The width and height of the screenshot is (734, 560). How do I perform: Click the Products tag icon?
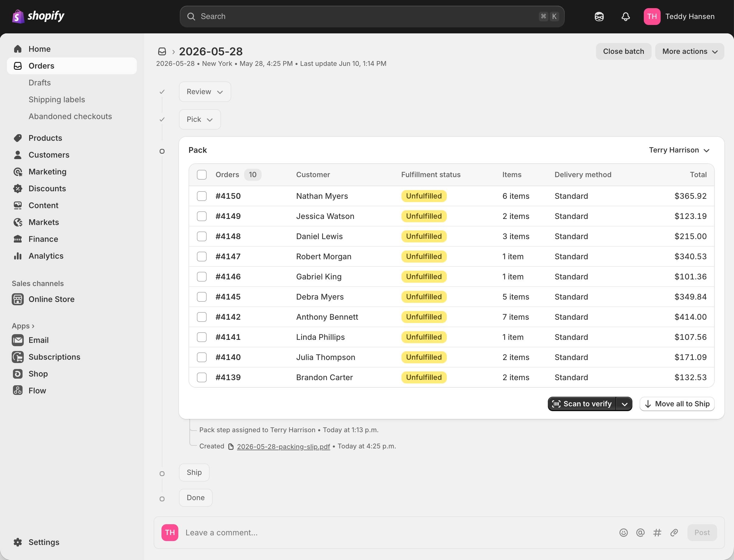click(x=18, y=138)
